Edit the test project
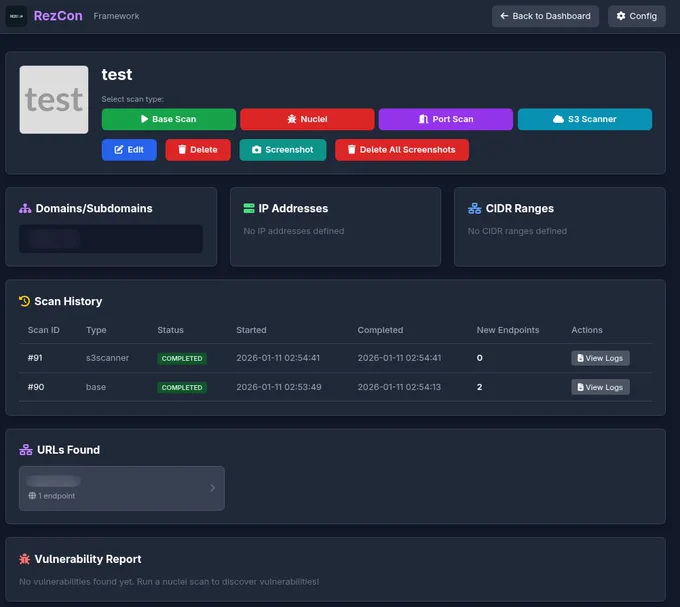The height and width of the screenshot is (607, 680). point(129,150)
